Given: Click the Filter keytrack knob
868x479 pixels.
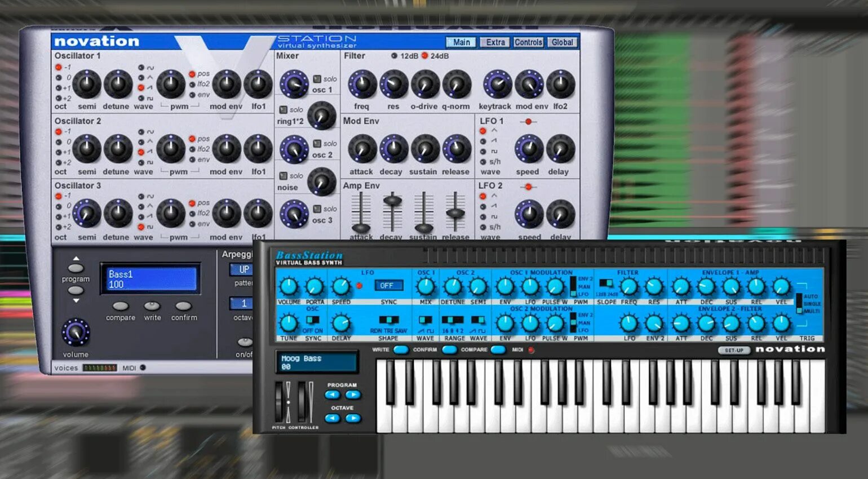Looking at the screenshot, I should (497, 85).
